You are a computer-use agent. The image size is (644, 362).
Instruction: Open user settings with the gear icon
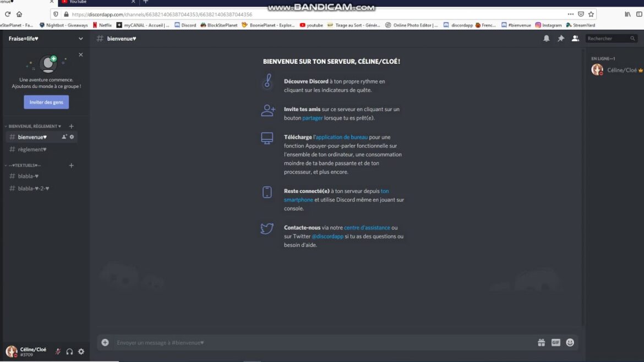(x=81, y=351)
